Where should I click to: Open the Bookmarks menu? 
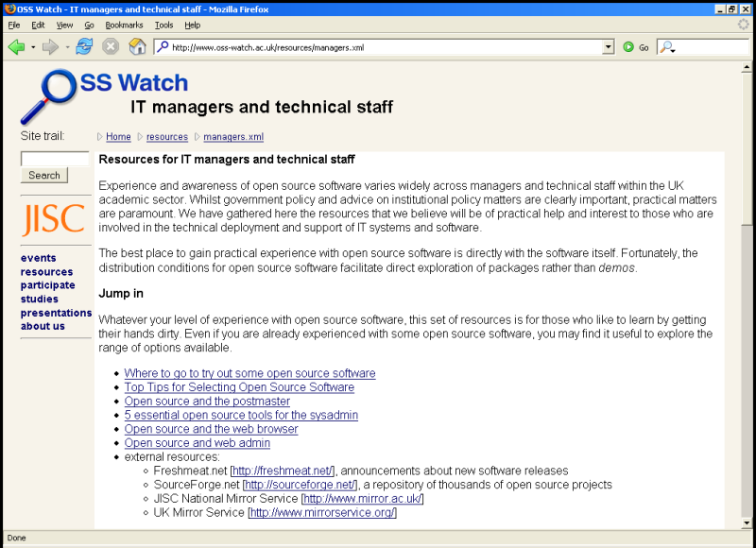pos(124,26)
